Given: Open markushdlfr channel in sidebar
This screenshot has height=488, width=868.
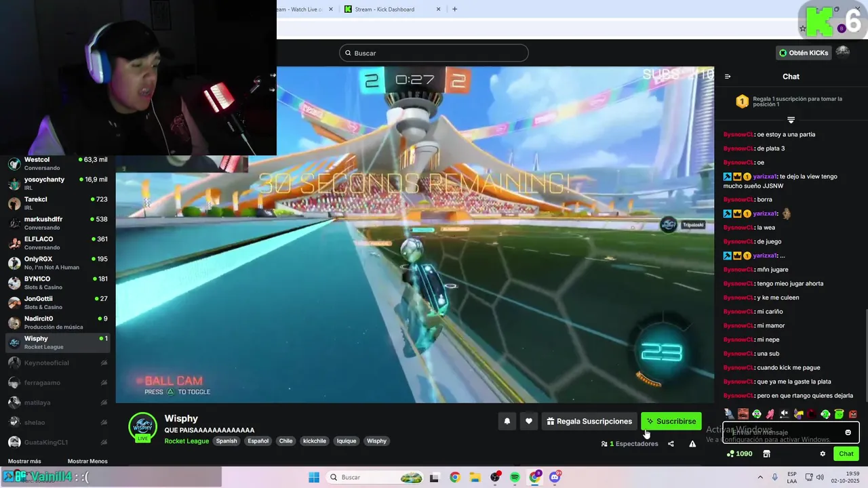Looking at the screenshot, I should pyautogui.click(x=58, y=223).
